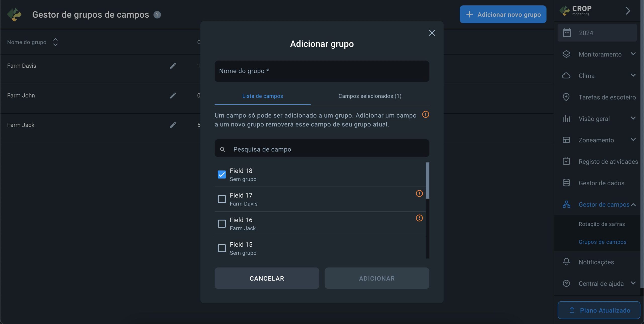
Task: Click the orange info icon beside group notice
Action: [425, 115]
